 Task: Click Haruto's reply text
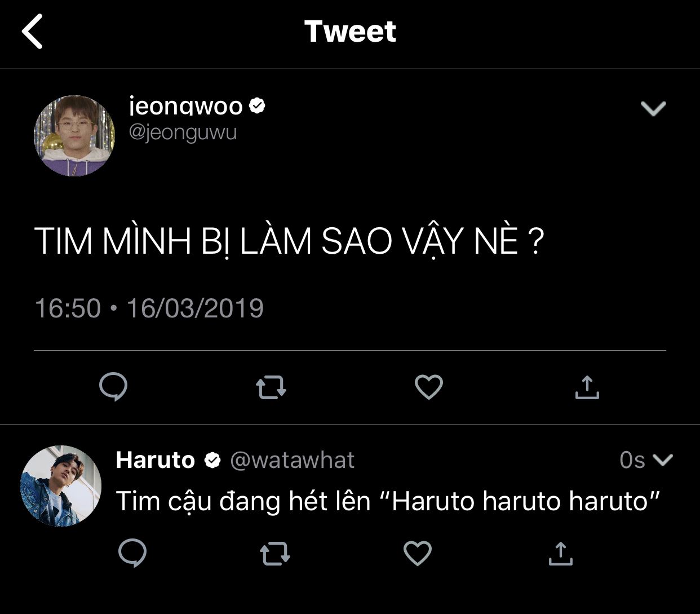click(x=388, y=501)
